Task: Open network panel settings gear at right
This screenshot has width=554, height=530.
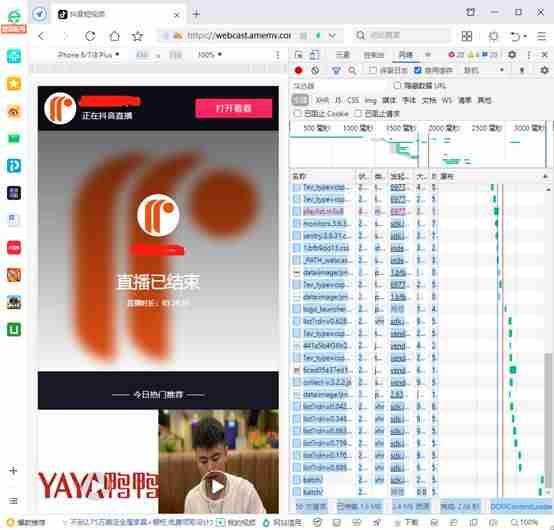Action: pyautogui.click(x=544, y=70)
